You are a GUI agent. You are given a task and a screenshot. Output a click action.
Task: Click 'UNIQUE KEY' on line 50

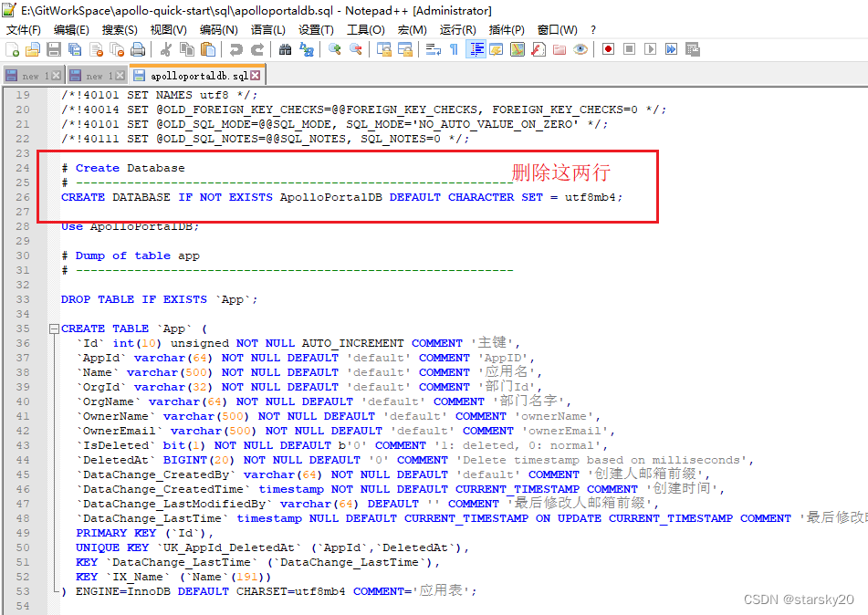pos(112,547)
